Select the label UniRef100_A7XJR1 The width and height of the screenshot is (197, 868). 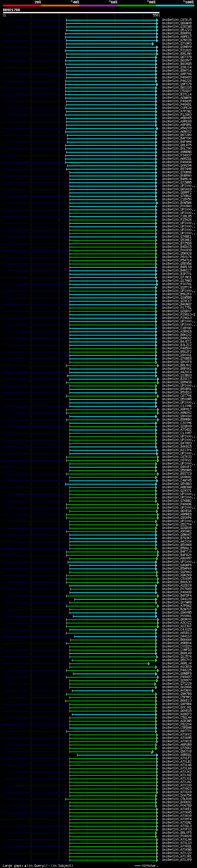[177, 856]
